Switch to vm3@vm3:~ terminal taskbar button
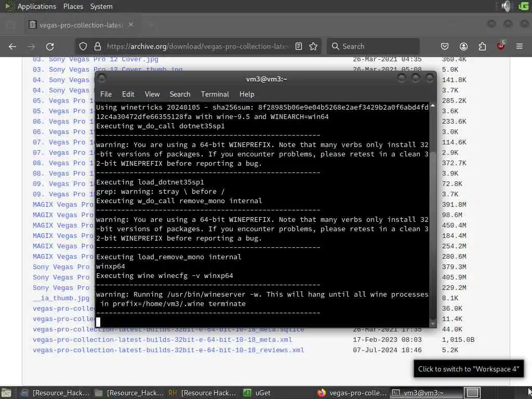The width and height of the screenshot is (532, 399). coord(425,393)
